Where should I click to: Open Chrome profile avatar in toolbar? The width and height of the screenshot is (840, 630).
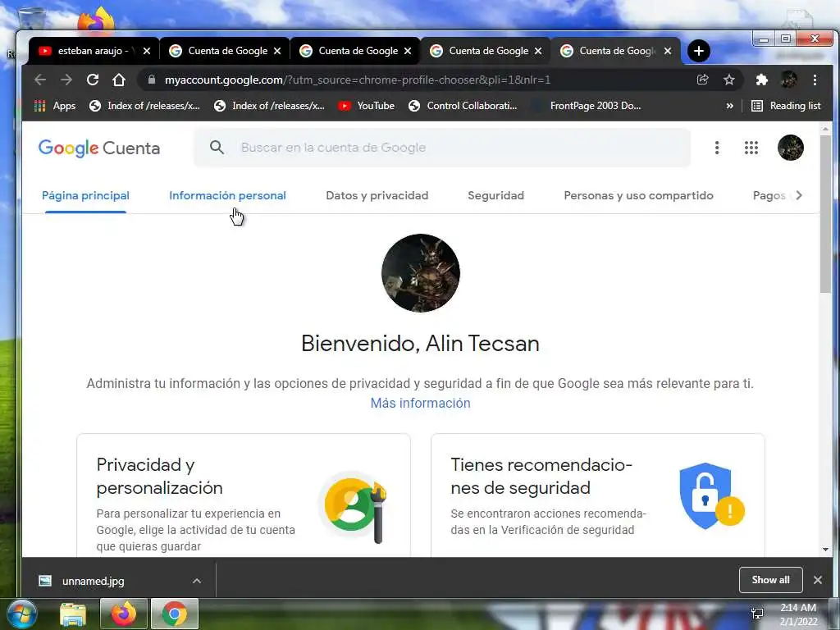(788, 80)
